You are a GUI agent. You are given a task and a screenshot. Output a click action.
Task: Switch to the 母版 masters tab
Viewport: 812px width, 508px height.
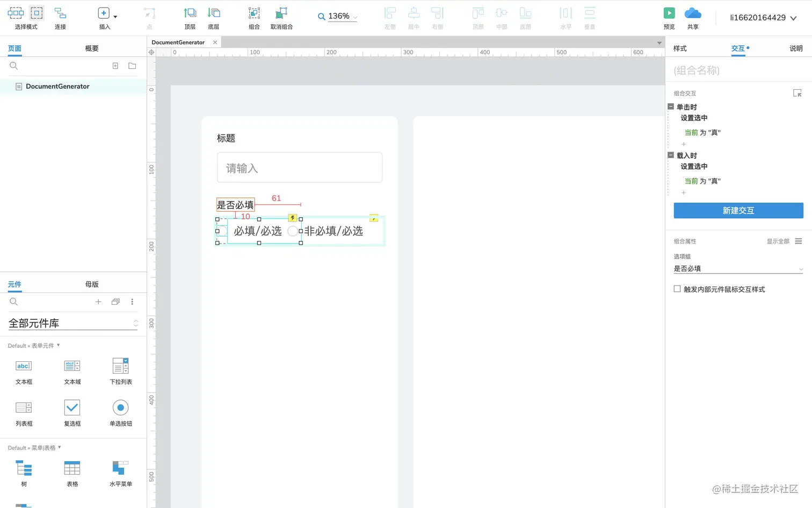(92, 284)
